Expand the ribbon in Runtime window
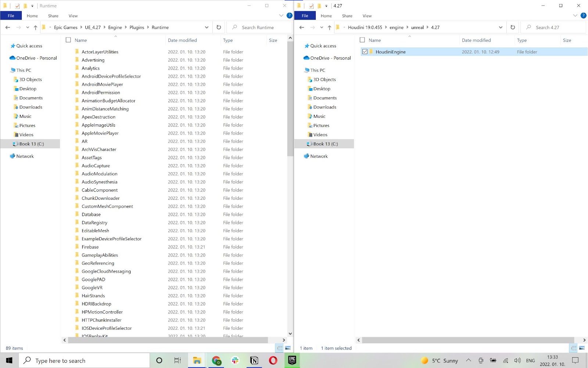This screenshot has height=368, width=588. [x=281, y=16]
